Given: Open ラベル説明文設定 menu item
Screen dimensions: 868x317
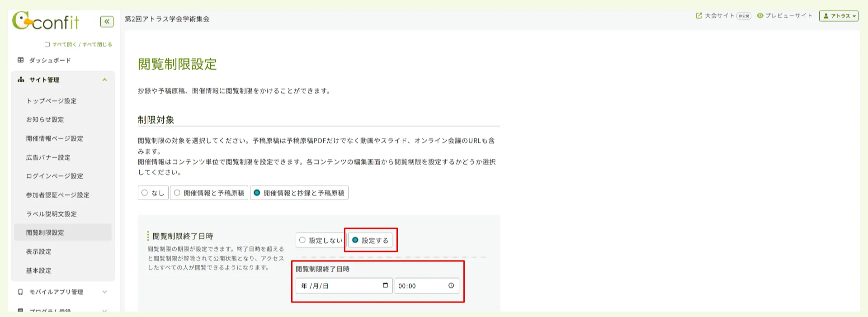Looking at the screenshot, I should (51, 214).
